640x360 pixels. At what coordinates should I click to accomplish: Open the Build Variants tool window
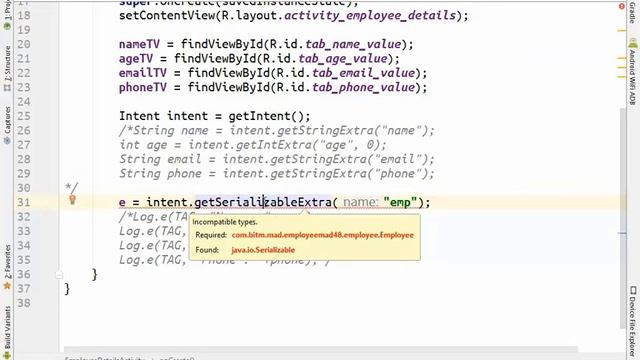7,333
